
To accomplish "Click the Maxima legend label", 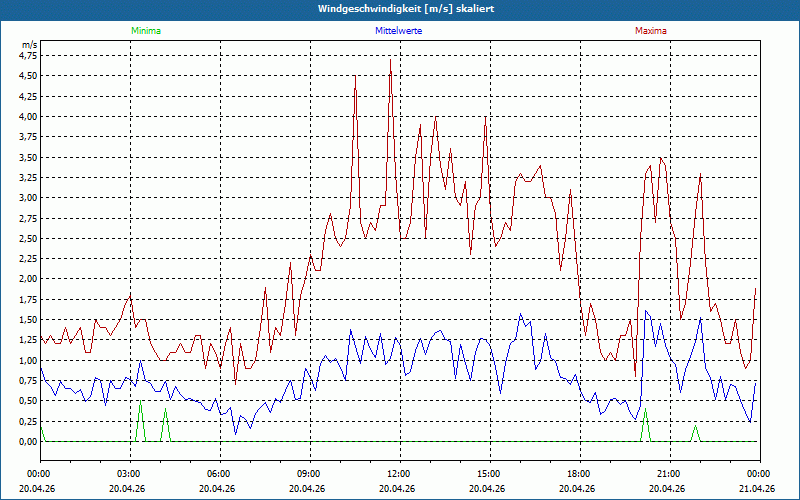I will (x=650, y=31).
